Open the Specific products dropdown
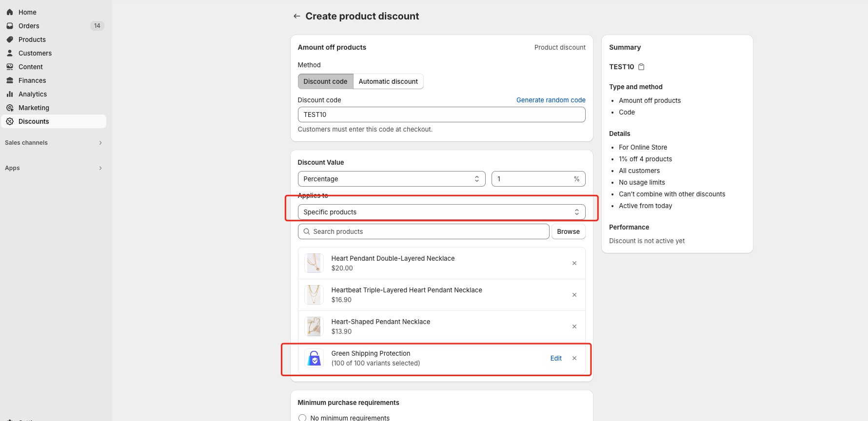The height and width of the screenshot is (421, 868). (x=441, y=212)
